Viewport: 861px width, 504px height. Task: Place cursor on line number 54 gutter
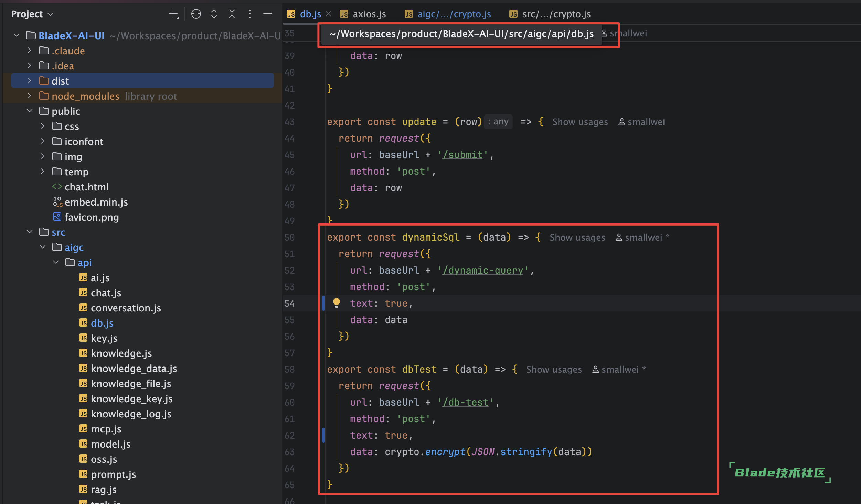(289, 304)
